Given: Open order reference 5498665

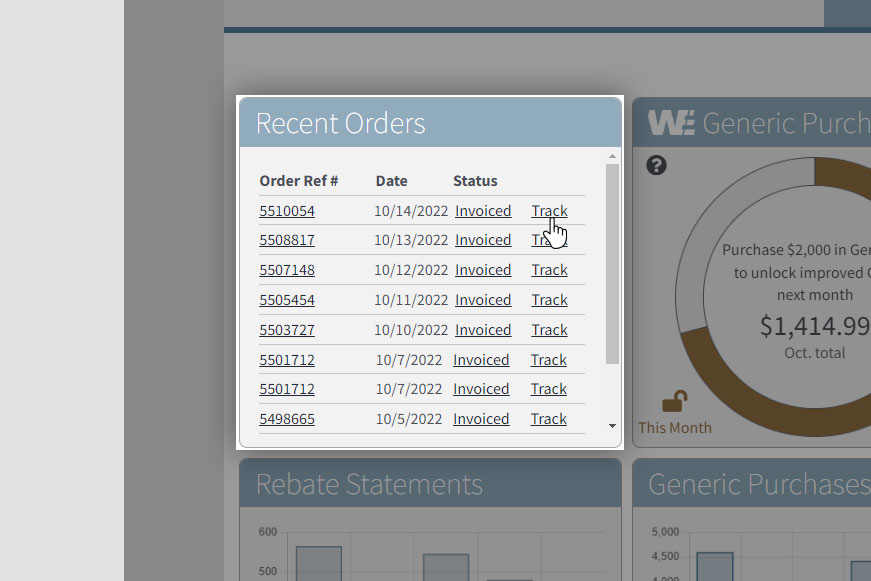Looking at the screenshot, I should 287,419.
